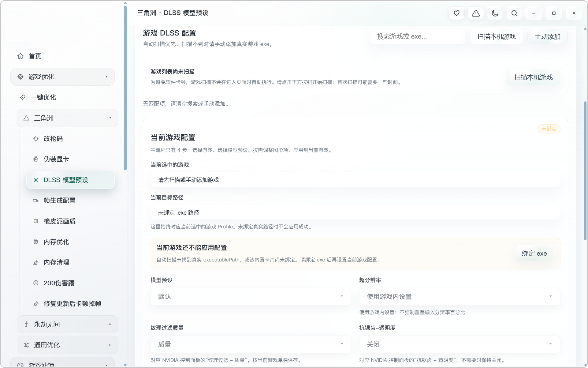Click the 当前目标路径 field showing 未绑定 .exe 路径
Viewport: 588px width, 368px height.
click(355, 213)
